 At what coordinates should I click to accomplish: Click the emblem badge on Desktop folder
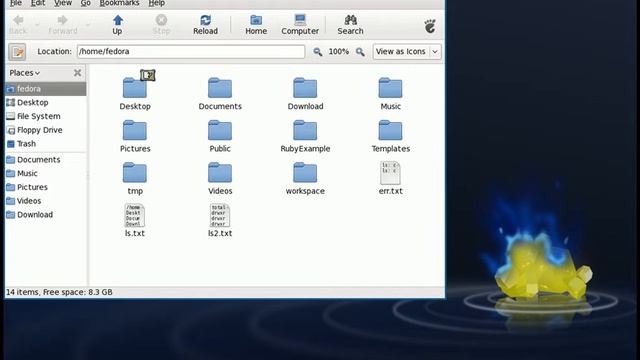point(148,75)
